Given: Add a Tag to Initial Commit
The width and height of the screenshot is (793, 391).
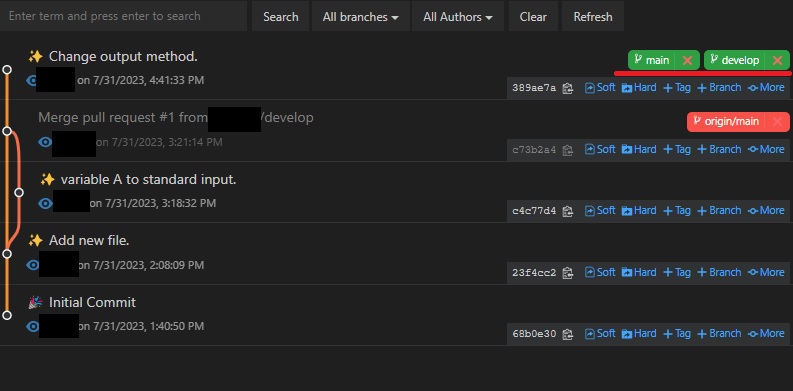Looking at the screenshot, I should pyautogui.click(x=677, y=333).
